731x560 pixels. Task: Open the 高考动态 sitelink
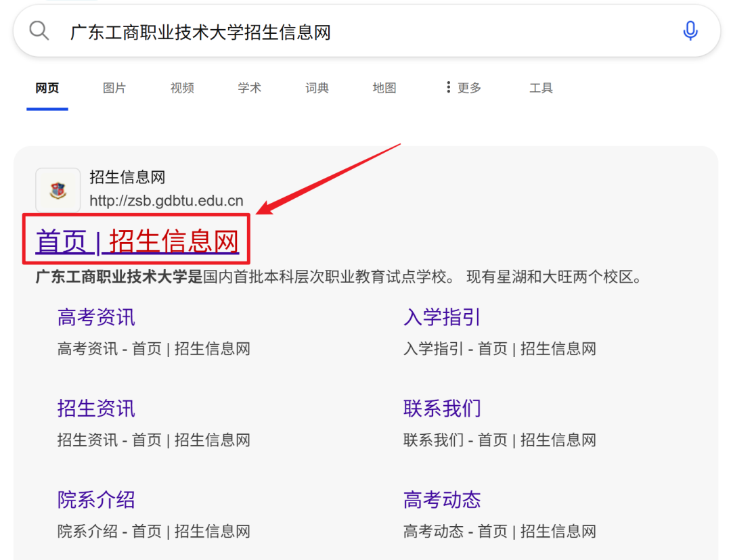(x=442, y=500)
